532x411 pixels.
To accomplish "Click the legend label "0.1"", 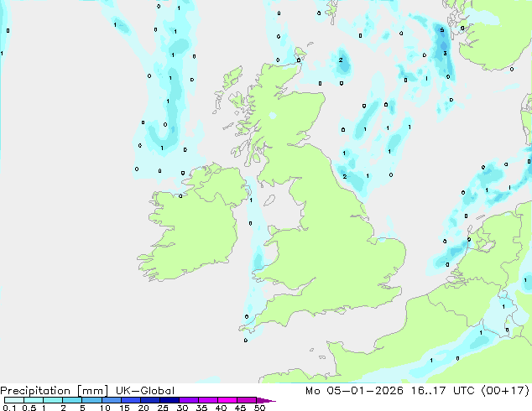I will click(9, 408).
